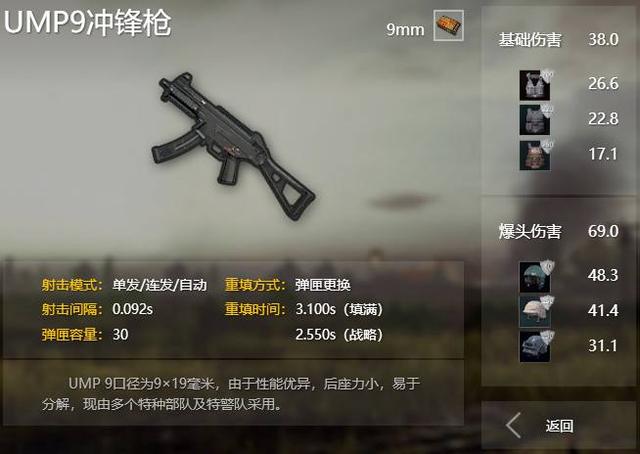Click the 爆头伤害 heading
This screenshot has width=640, height=454.
tap(530, 231)
